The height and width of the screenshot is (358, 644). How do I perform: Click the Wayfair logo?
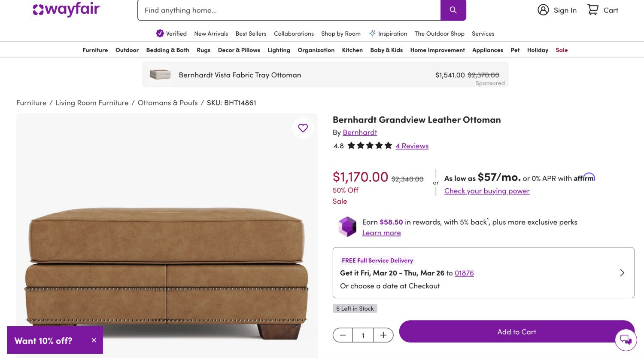pyautogui.click(x=67, y=9)
